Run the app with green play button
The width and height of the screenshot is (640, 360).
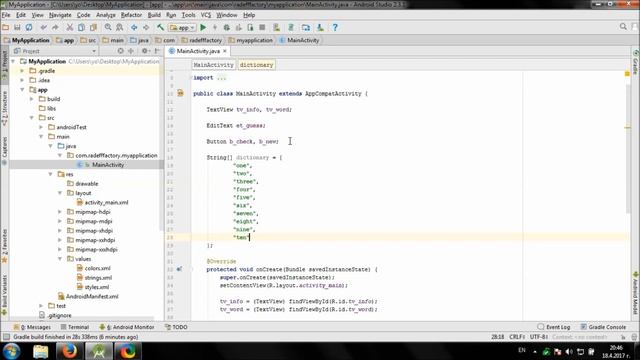pyautogui.click(x=203, y=27)
